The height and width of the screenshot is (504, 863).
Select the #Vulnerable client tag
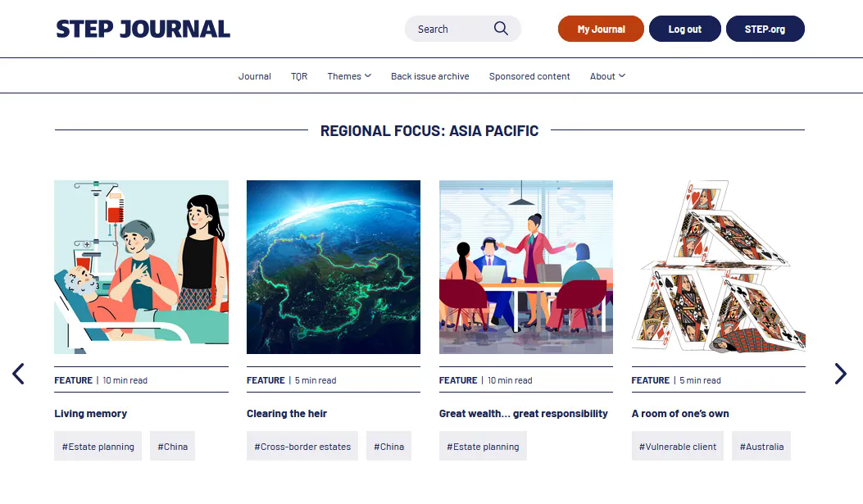click(x=678, y=447)
